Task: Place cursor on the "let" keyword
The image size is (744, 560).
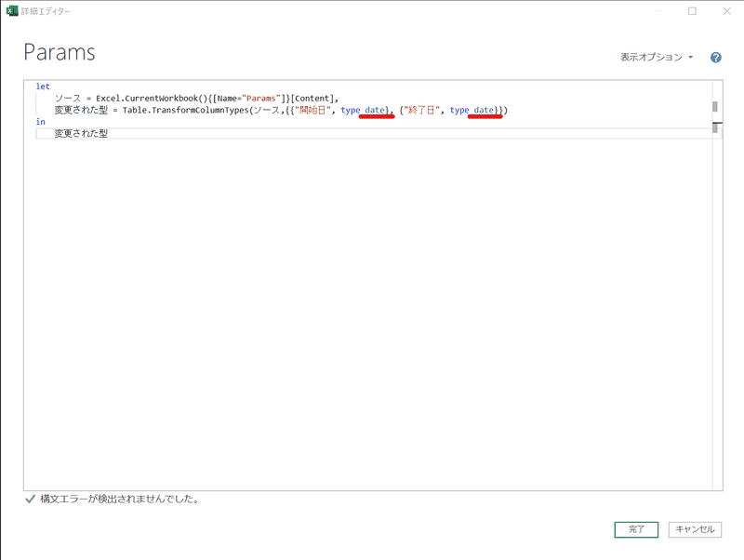Action: coord(43,87)
